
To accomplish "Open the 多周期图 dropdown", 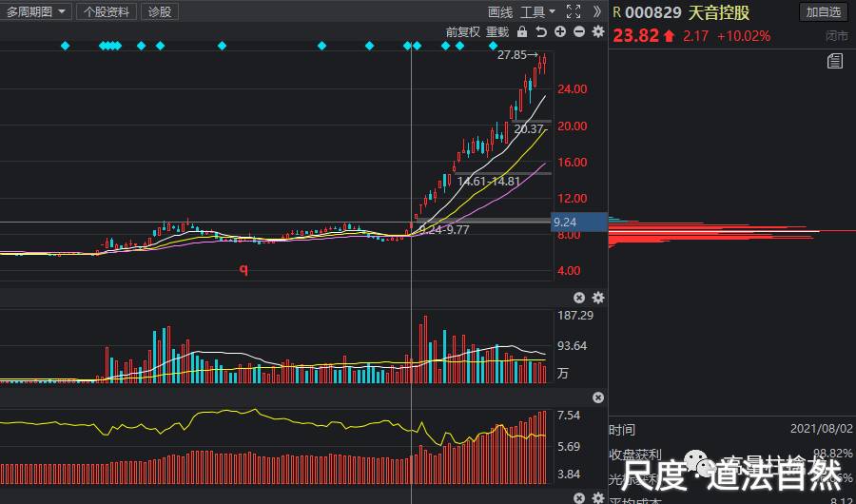I will pos(35,11).
